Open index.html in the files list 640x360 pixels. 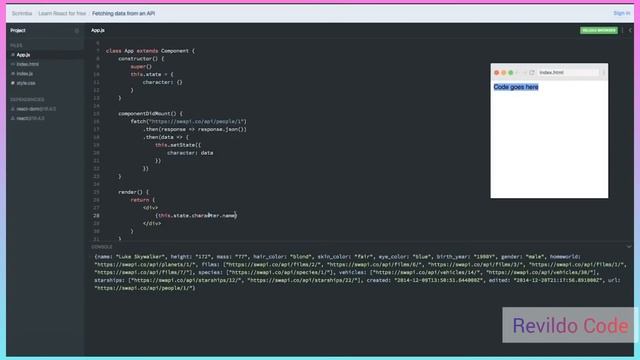coord(28,64)
